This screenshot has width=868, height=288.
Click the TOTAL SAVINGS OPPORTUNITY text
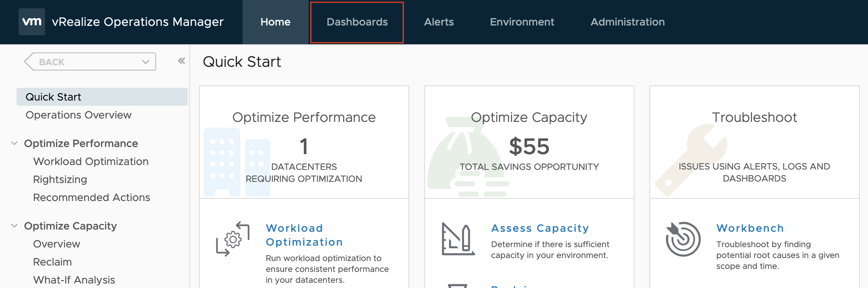click(x=529, y=166)
